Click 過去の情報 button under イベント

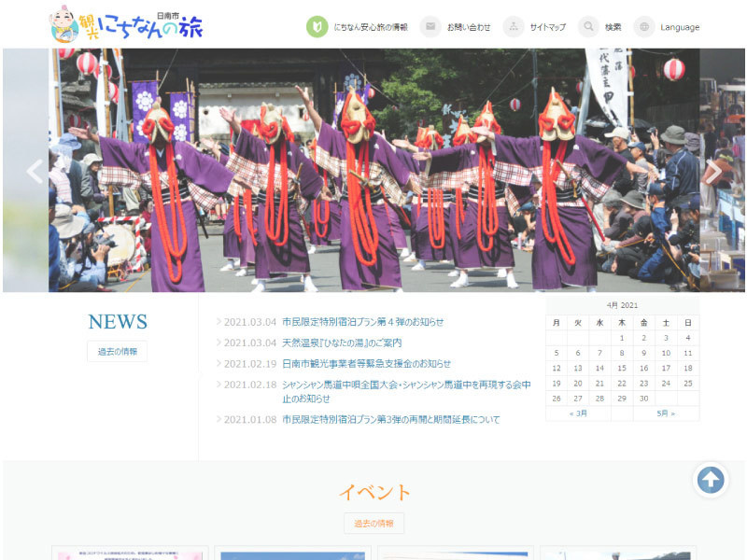click(373, 524)
